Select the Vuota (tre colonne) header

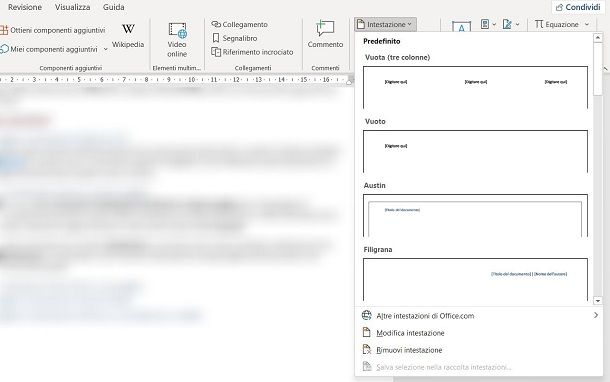475,87
